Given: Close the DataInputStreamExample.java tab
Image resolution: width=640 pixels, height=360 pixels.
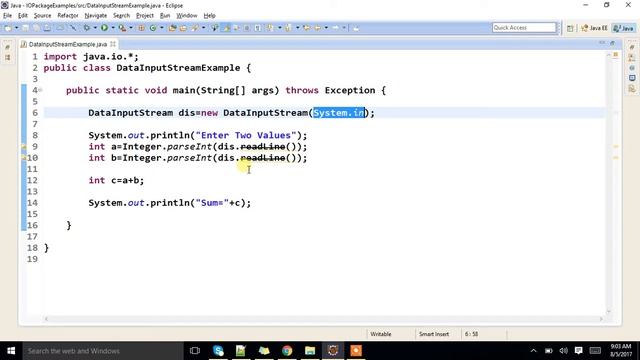Looking at the screenshot, I should coord(113,44).
